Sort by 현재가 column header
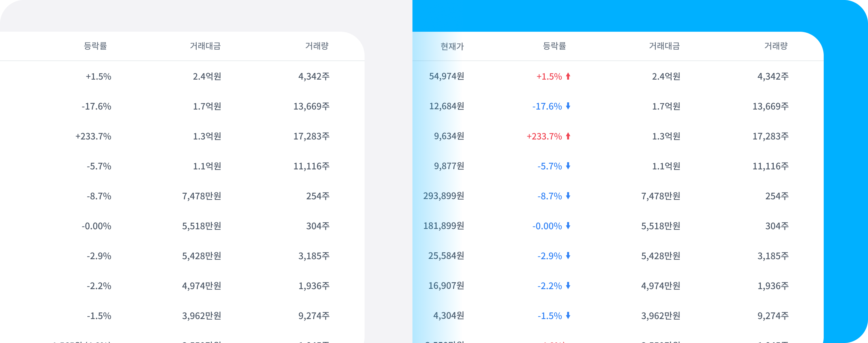The height and width of the screenshot is (343, 868). [x=452, y=46]
